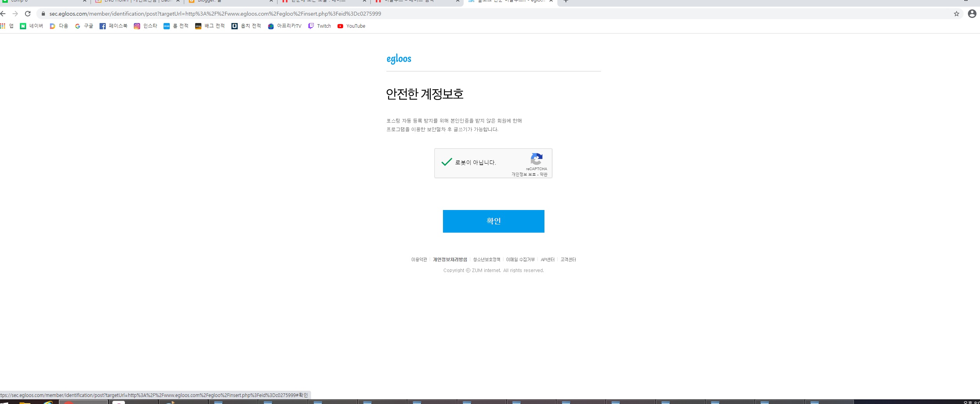The height and width of the screenshot is (404, 980).
Task: Open the Twitch bookmark
Action: [320, 26]
